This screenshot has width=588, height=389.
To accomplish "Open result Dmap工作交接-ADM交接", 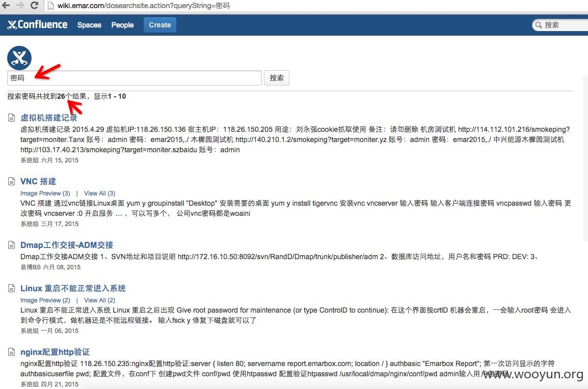I will pyautogui.click(x=67, y=245).
